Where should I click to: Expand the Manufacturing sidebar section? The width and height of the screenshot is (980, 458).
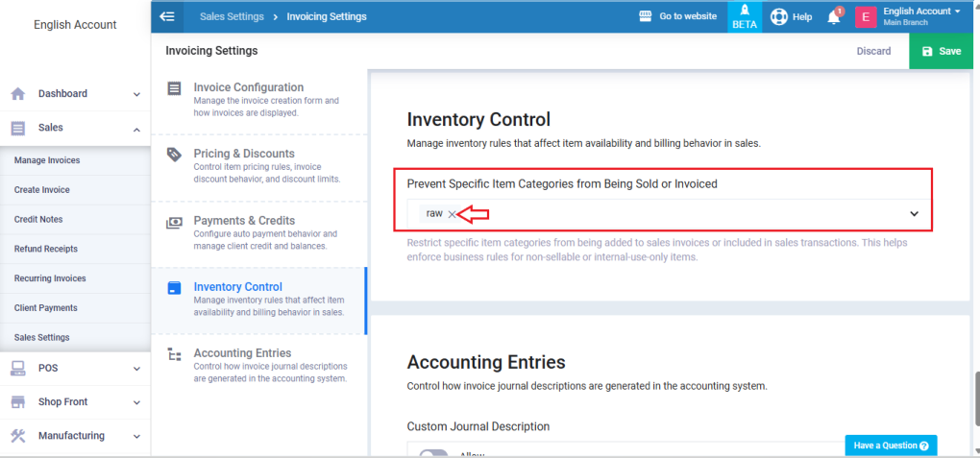coord(136,436)
